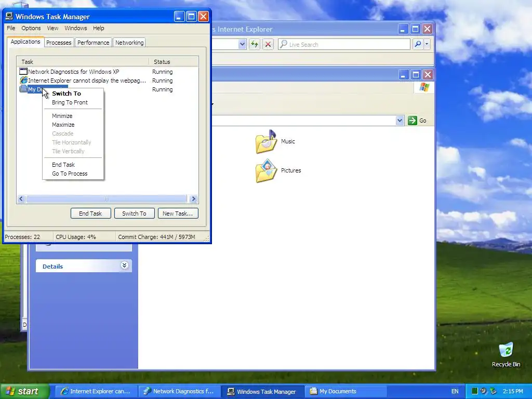Expand Internet Explorer address bar dropdown

point(242,44)
